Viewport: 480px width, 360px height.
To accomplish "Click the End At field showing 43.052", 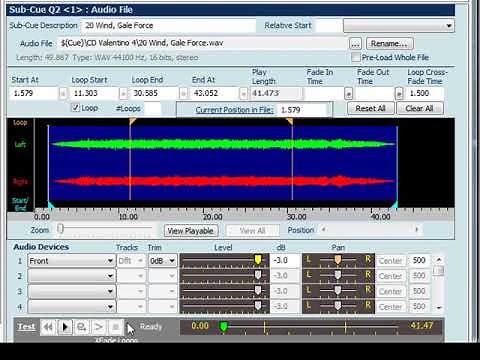I will pyautogui.click(x=215, y=93).
